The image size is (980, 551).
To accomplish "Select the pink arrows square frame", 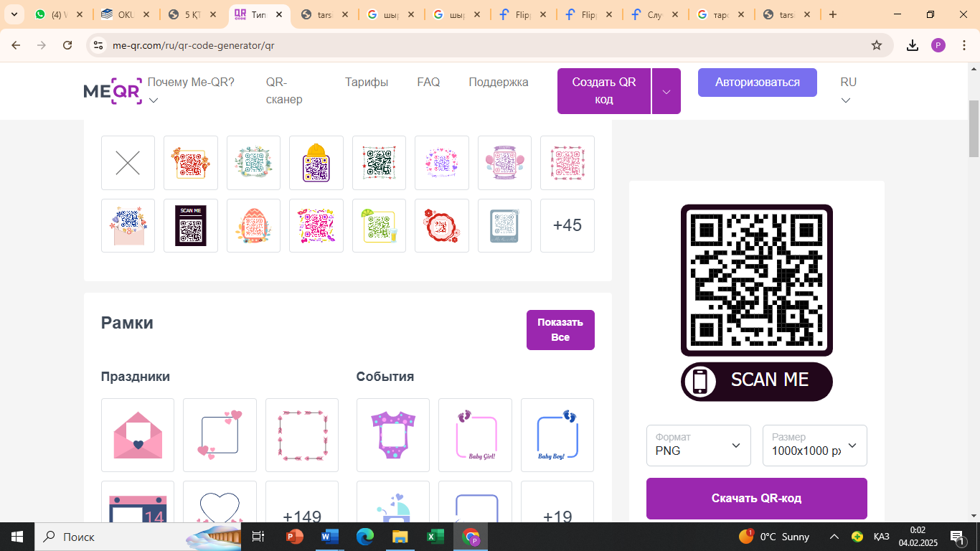I will 302,435.
